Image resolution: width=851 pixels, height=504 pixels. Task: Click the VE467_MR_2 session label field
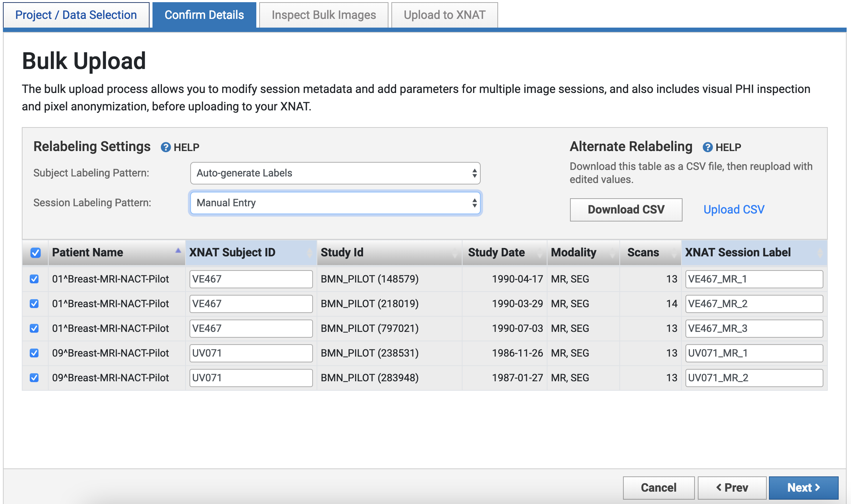click(753, 304)
